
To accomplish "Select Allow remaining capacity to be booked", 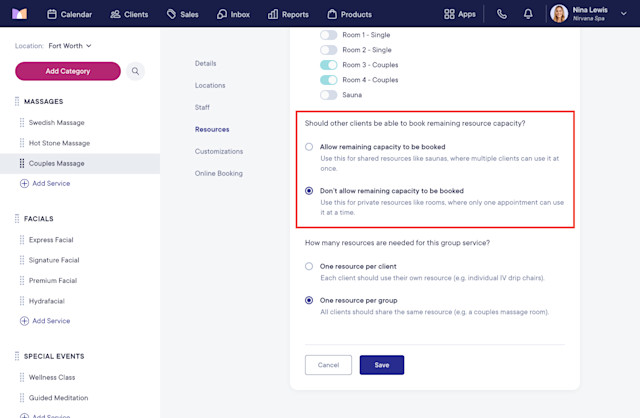I will (x=309, y=147).
